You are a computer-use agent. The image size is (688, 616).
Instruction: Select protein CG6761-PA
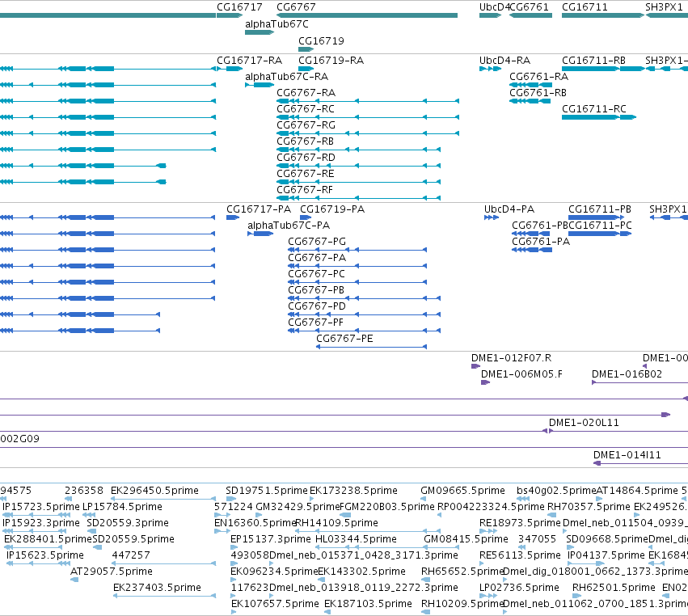coord(532,250)
